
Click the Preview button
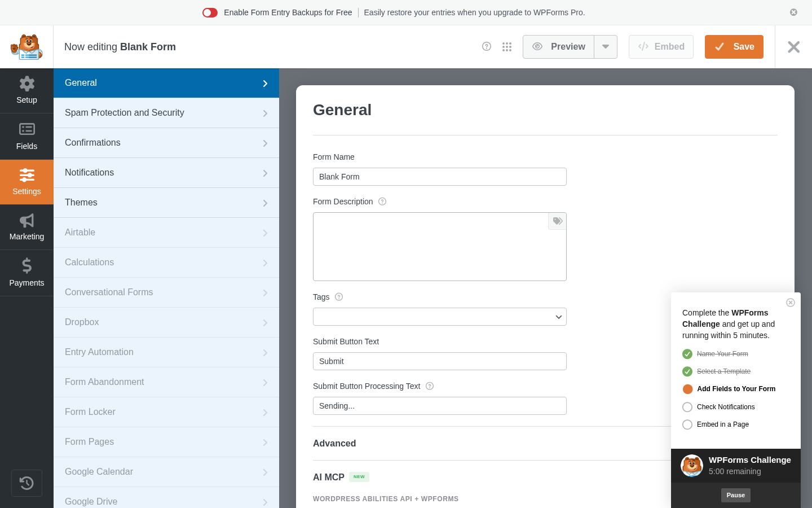point(558,47)
